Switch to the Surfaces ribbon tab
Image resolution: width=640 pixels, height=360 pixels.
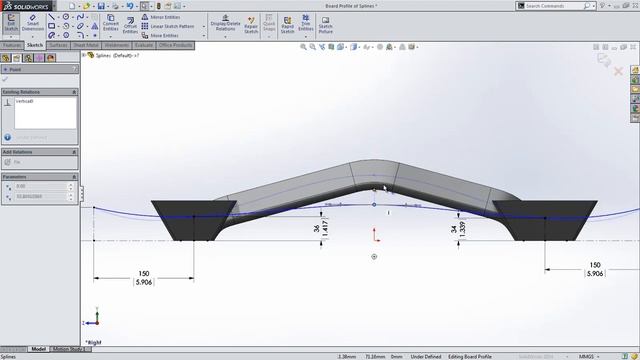(58, 45)
